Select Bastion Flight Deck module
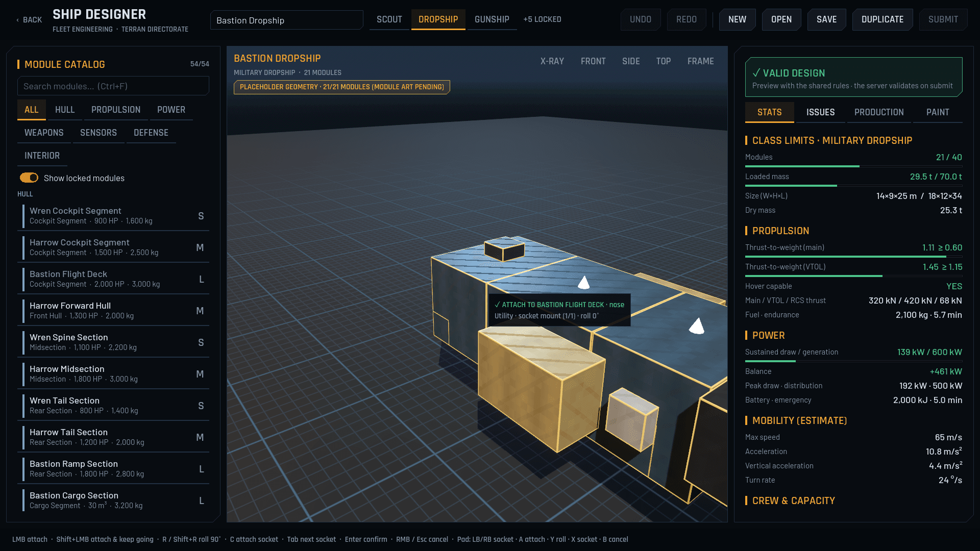 (113, 279)
